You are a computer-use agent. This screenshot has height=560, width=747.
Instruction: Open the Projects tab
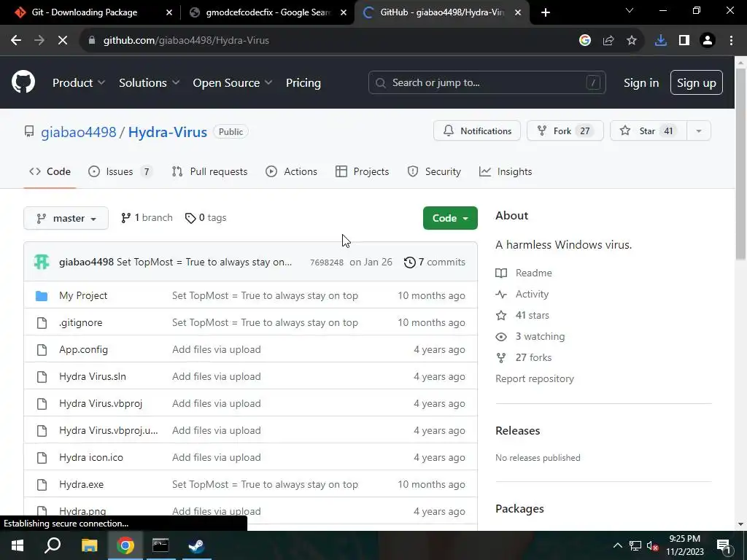click(x=362, y=171)
